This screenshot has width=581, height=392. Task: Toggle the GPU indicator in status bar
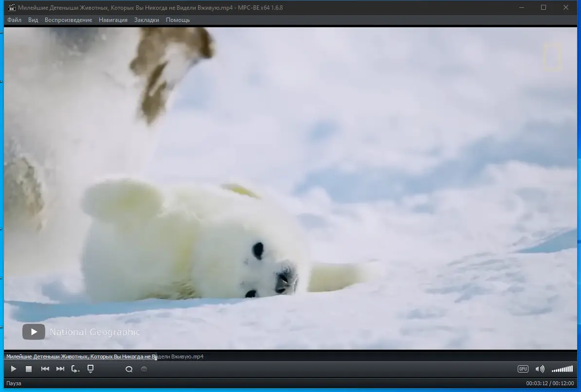click(522, 369)
